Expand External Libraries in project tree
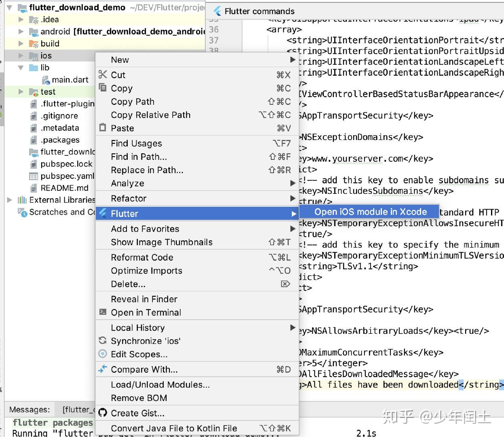 click(x=10, y=199)
